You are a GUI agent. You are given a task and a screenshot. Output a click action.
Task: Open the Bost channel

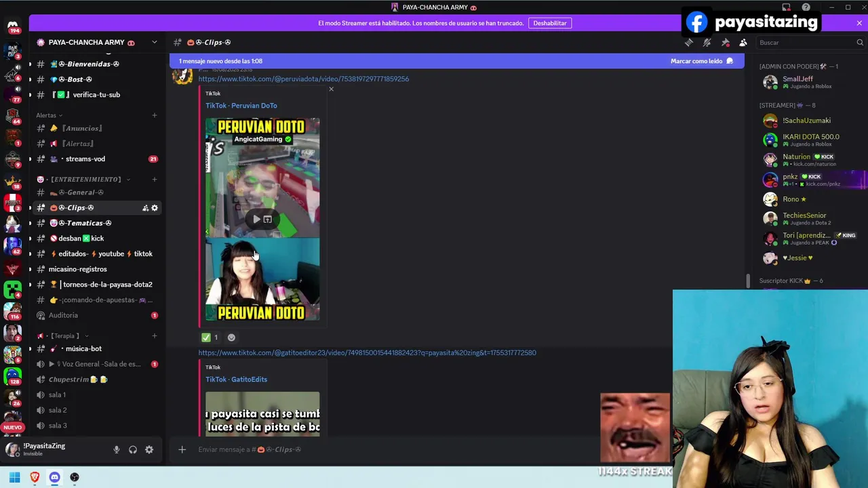coord(96,79)
